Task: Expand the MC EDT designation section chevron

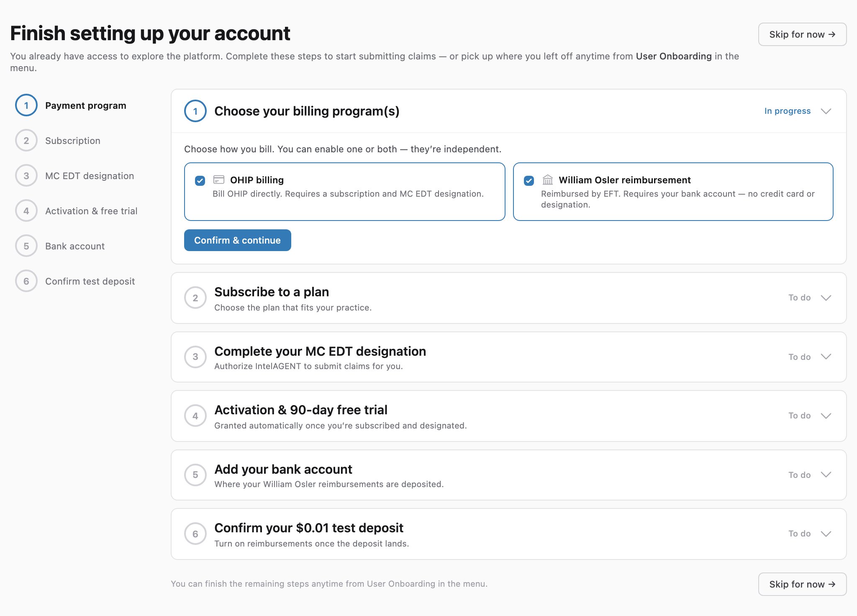Action: (826, 357)
